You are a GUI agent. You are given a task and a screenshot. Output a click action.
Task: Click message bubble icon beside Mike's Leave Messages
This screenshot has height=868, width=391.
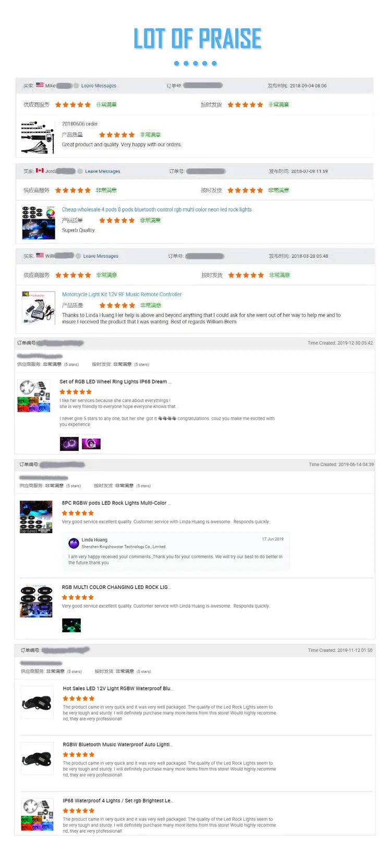(76, 85)
